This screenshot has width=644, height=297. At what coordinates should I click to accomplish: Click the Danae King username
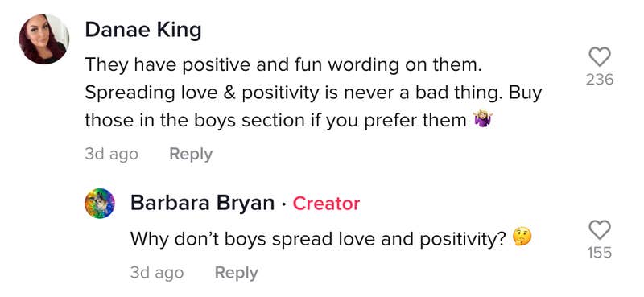point(143,31)
